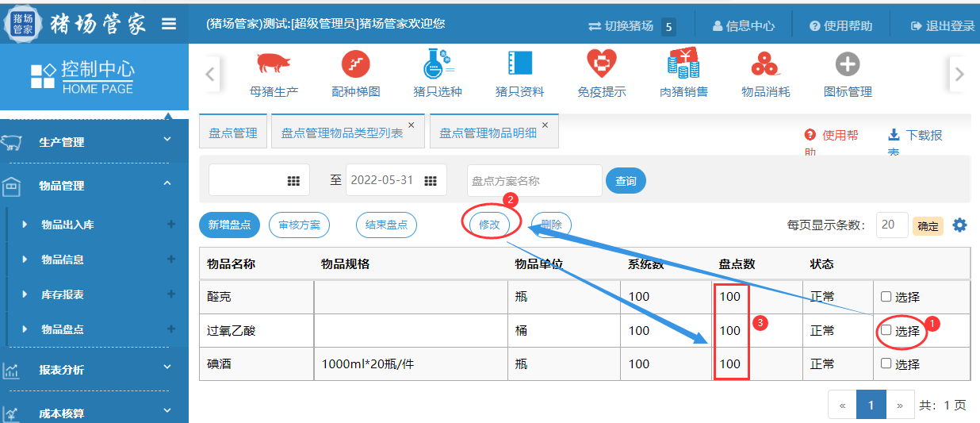Open 切换猪场 farm switcher
980x423 pixels.
click(x=631, y=25)
